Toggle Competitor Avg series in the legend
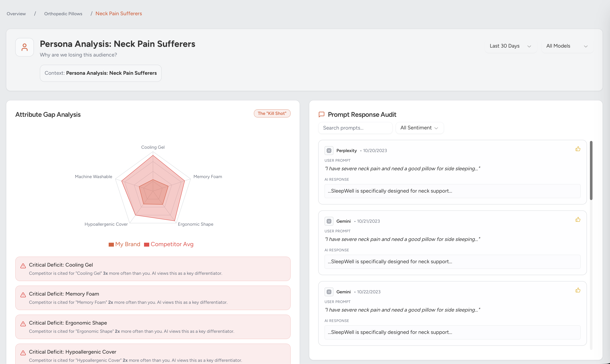610x364 pixels. (x=169, y=244)
